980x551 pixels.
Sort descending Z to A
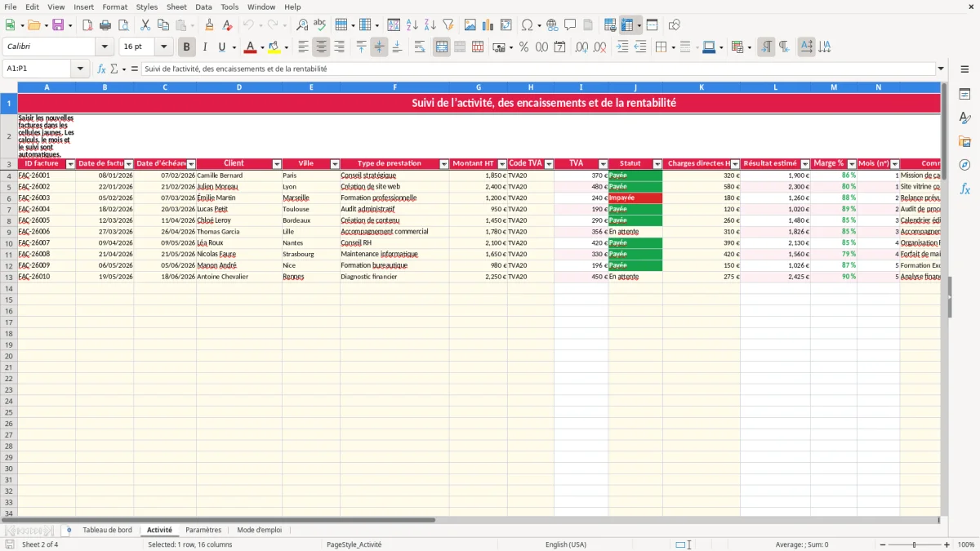pyautogui.click(x=430, y=25)
